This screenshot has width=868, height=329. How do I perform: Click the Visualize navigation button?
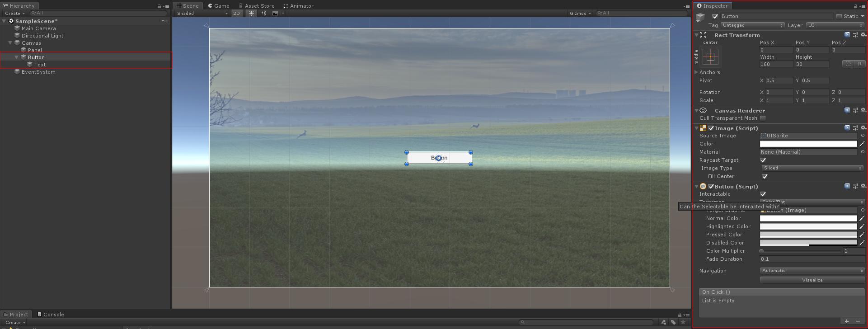pos(812,280)
